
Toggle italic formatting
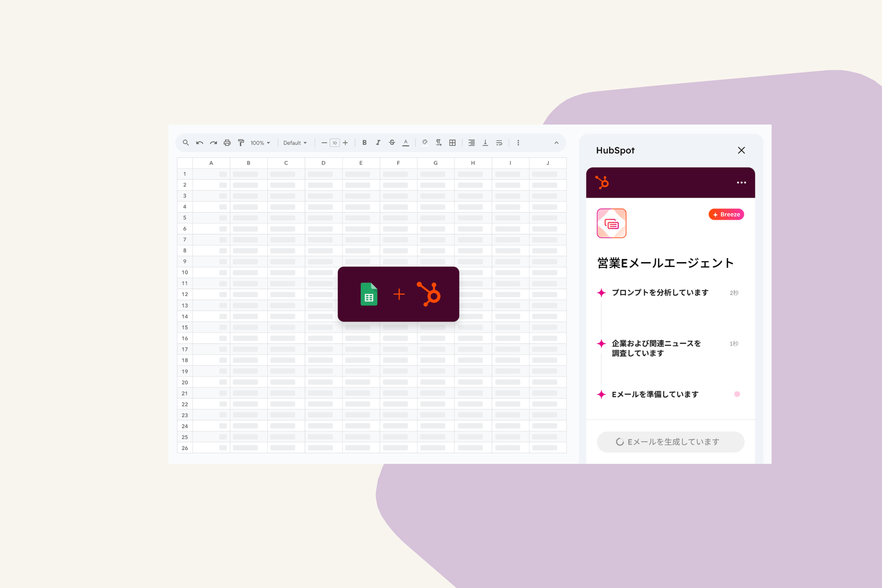point(378,143)
